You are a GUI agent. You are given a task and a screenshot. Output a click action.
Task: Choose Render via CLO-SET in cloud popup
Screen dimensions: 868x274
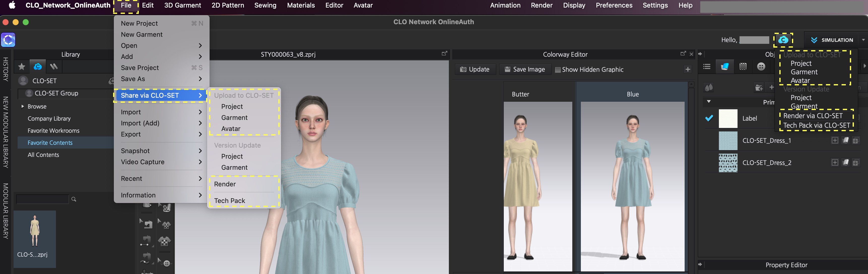(813, 116)
